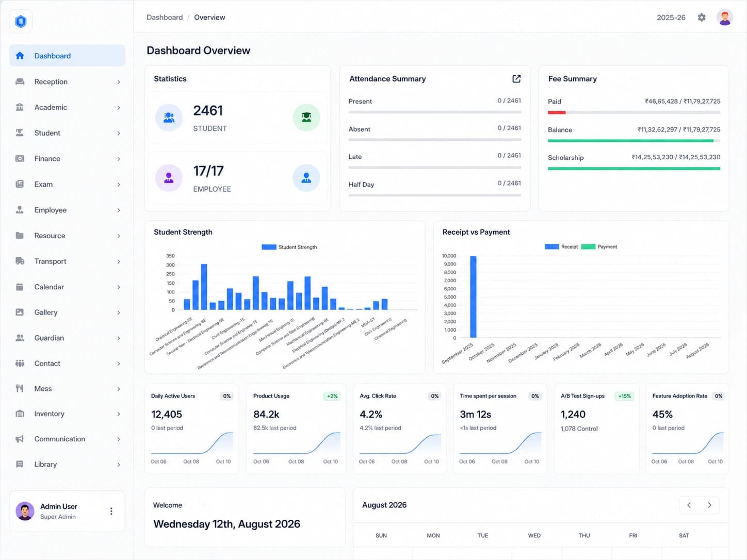Click the Student sidebar icon
The height and width of the screenshot is (560, 747).
[x=20, y=133]
